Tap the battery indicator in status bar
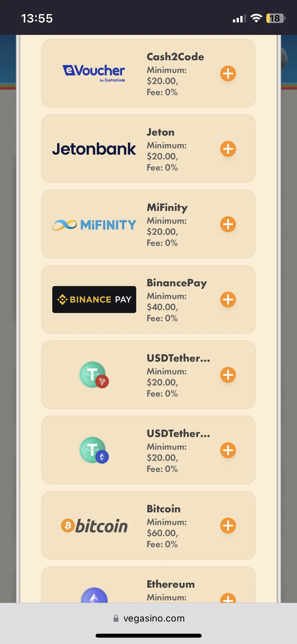The image size is (297, 644). (275, 19)
